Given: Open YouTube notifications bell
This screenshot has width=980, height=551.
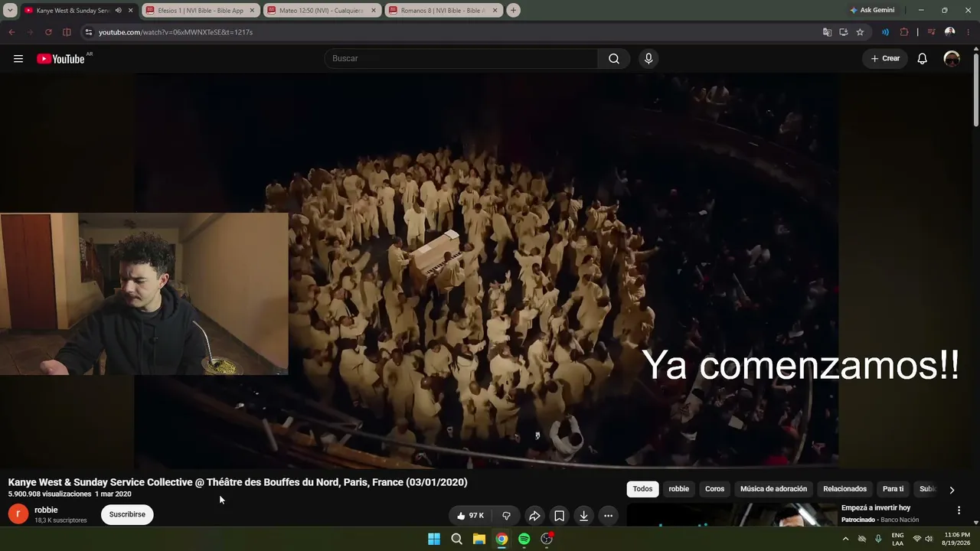Looking at the screenshot, I should (923, 59).
